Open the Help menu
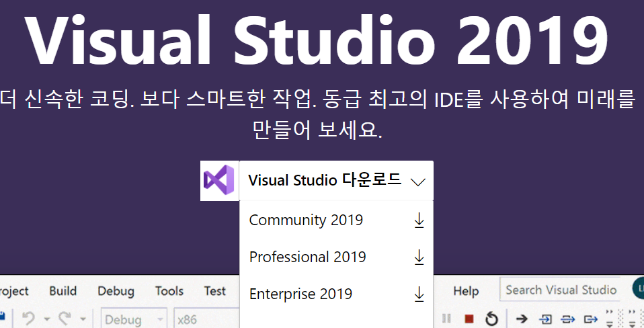This screenshot has height=328, width=644. (466, 291)
